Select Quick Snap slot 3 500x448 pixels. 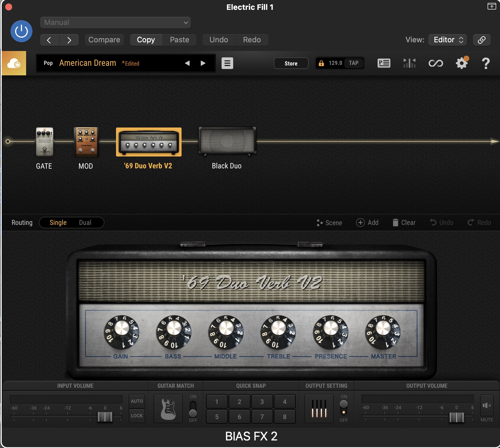pyautogui.click(x=262, y=402)
